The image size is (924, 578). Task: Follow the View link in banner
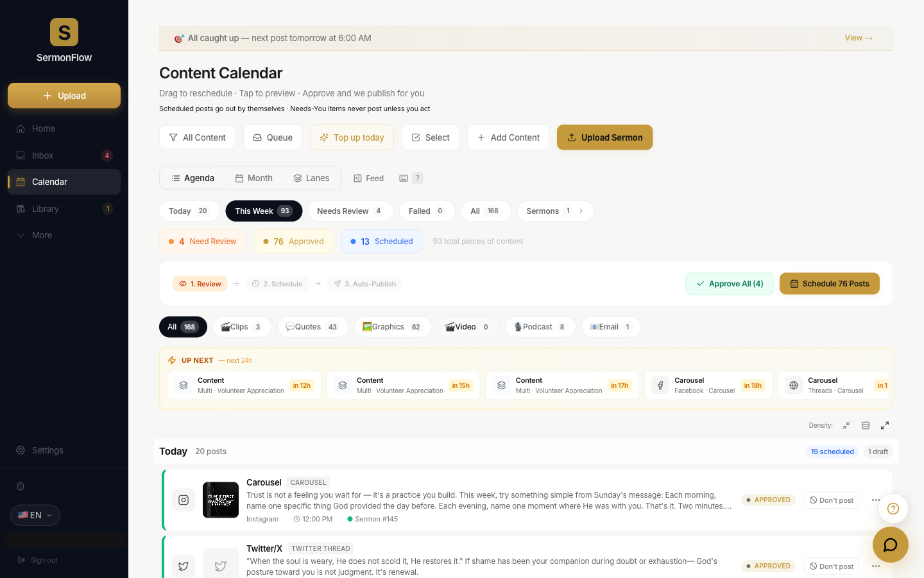pos(859,38)
